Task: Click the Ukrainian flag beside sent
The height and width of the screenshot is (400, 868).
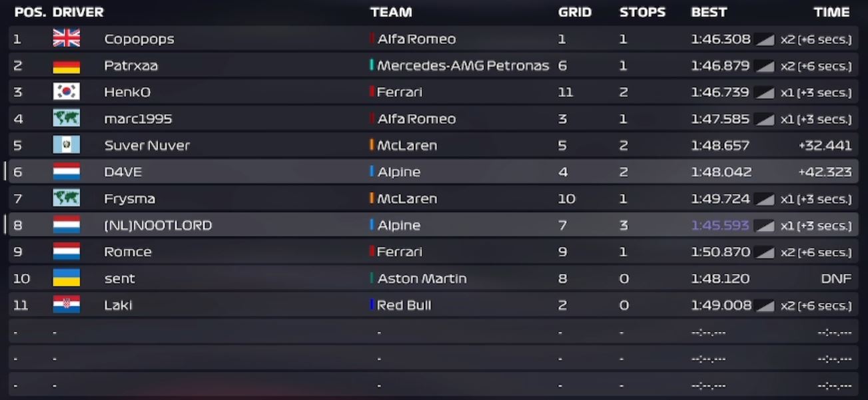Action: pos(66,278)
